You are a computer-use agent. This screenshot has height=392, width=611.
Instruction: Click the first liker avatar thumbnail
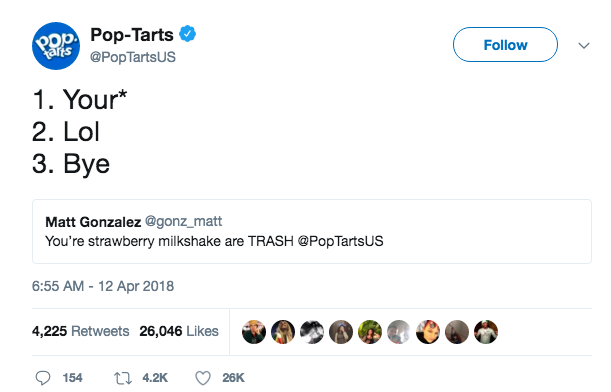[254, 332]
